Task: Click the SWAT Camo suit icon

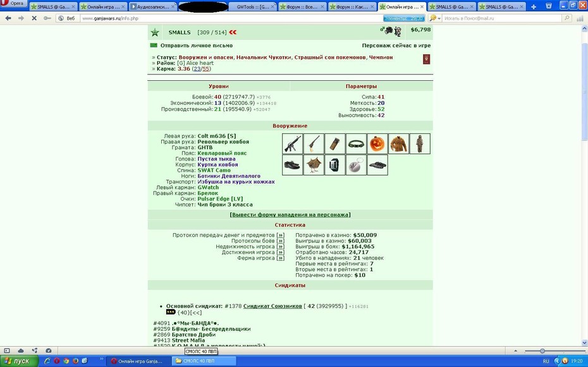Action: tap(420, 143)
